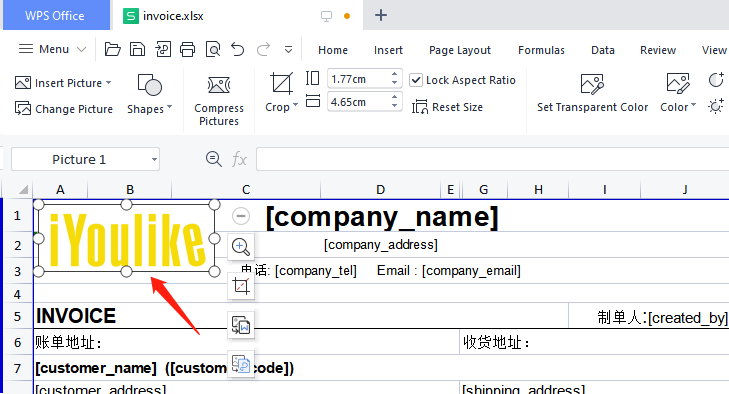Increase picture height with up stepper
This screenshot has width=729, height=394.
(x=394, y=74)
